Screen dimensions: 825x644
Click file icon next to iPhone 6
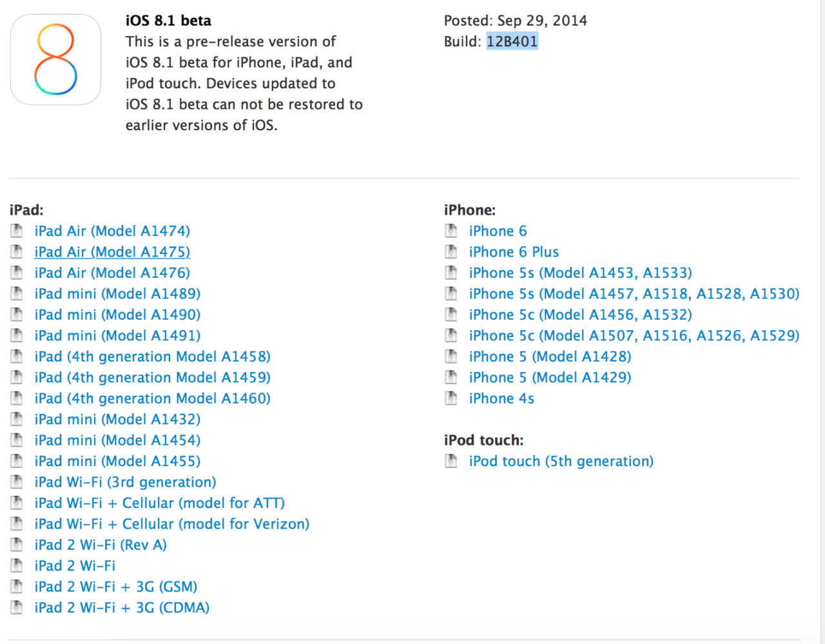pyautogui.click(x=451, y=231)
